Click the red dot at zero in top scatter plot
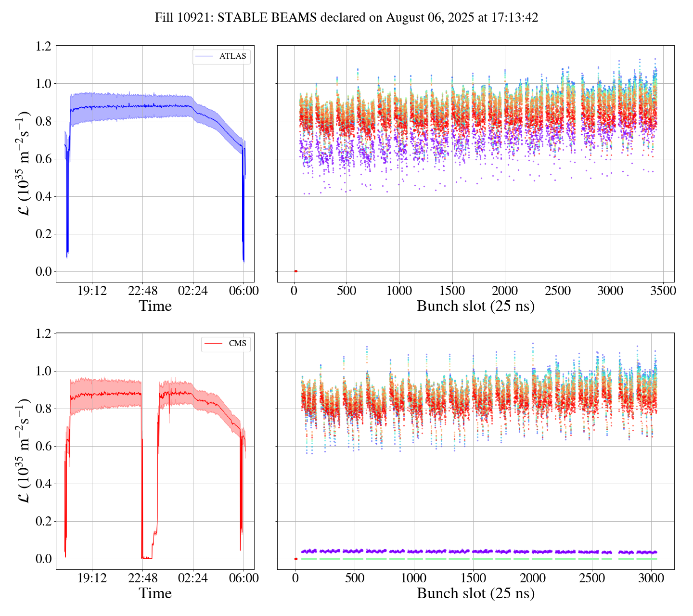This screenshot has height=616, width=693. (x=295, y=271)
